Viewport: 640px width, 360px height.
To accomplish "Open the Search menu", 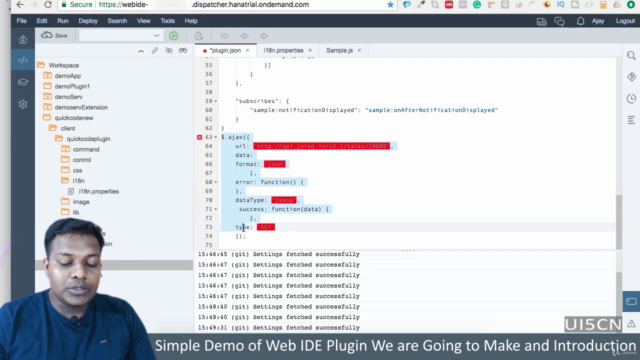I will (x=117, y=21).
